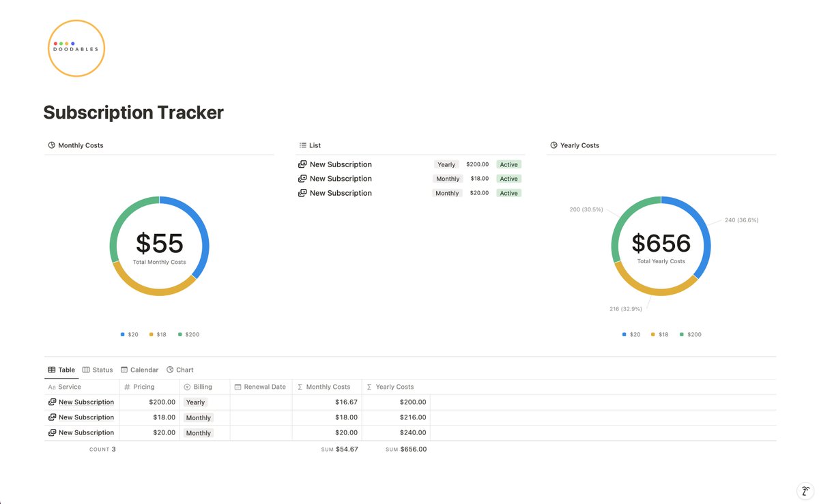Open the help icon at bottom right

click(806, 491)
